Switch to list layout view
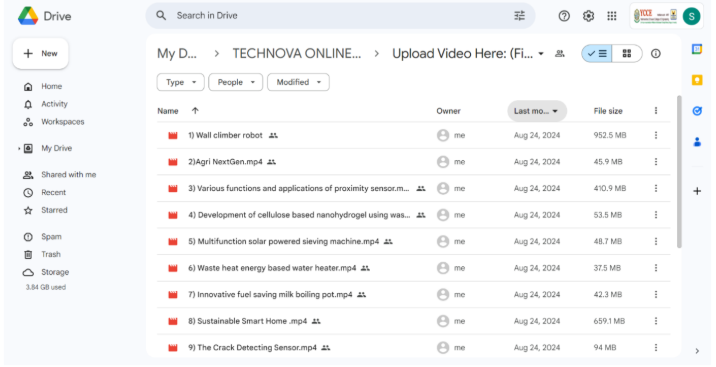716x367 pixels. (597, 54)
